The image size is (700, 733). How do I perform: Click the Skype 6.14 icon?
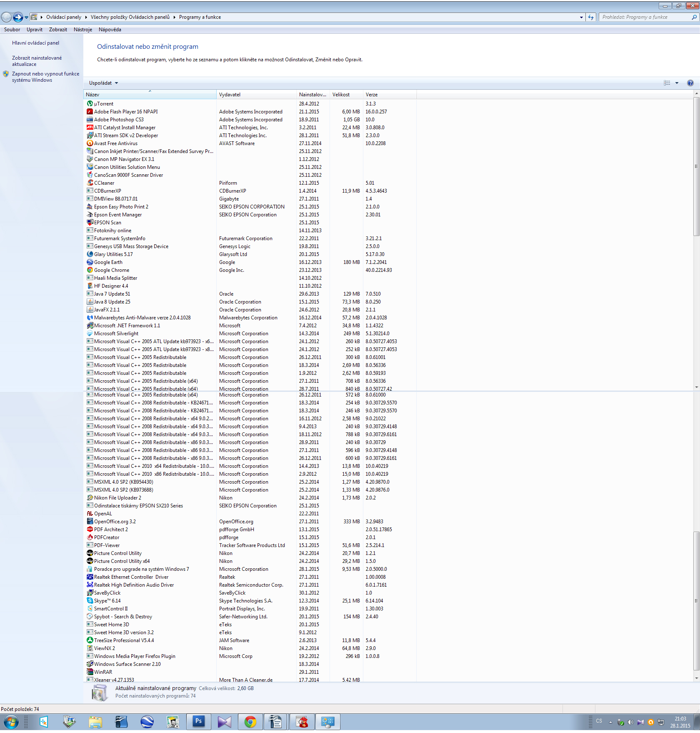click(x=90, y=601)
